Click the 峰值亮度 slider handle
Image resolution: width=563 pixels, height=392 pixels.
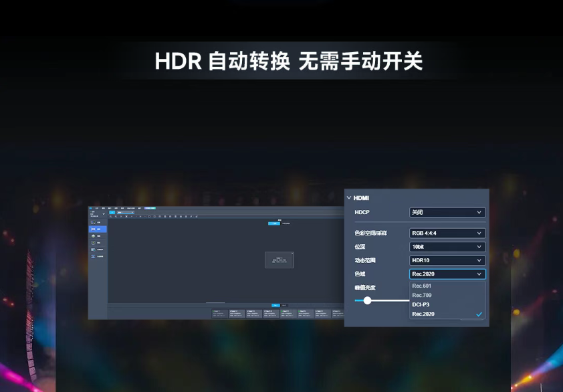click(367, 300)
